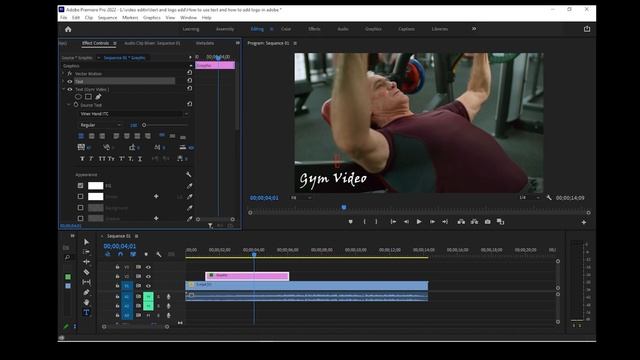The height and width of the screenshot is (360, 640).
Task: Create ellipse mask for text
Action: click(78, 97)
